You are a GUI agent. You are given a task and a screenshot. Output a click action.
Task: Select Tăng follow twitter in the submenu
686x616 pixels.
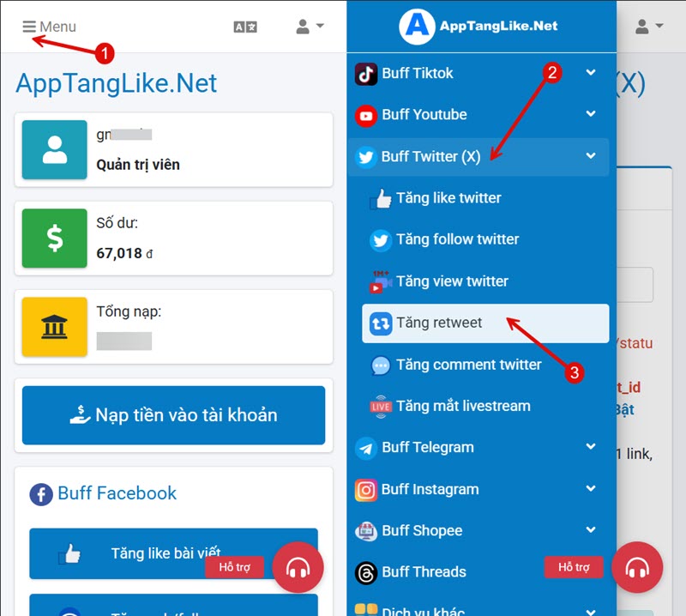[x=485, y=240]
